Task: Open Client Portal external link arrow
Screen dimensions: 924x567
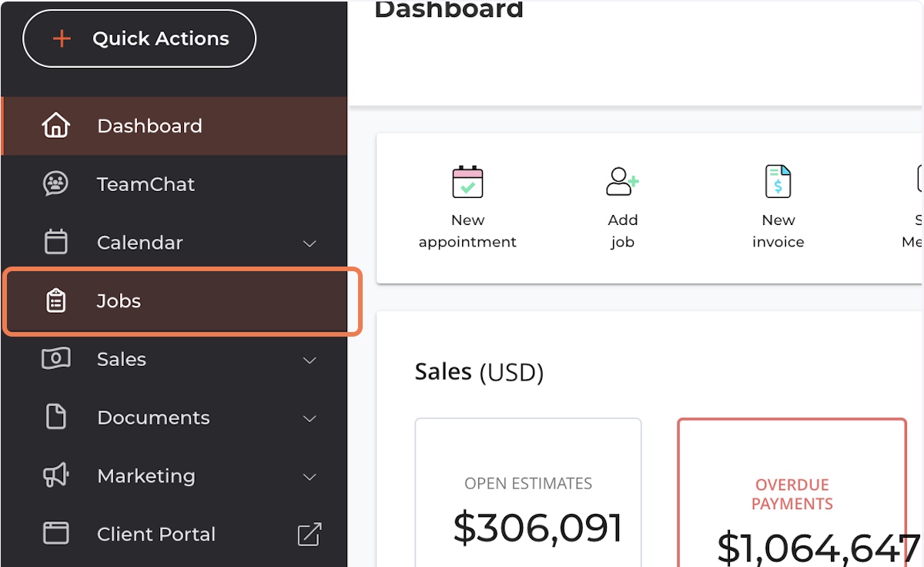Action: 310,534
